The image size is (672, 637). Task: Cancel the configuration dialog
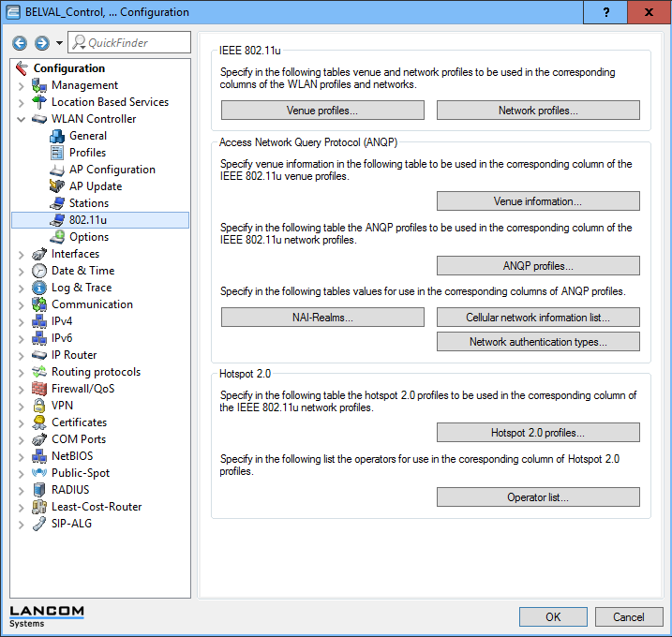[629, 617]
